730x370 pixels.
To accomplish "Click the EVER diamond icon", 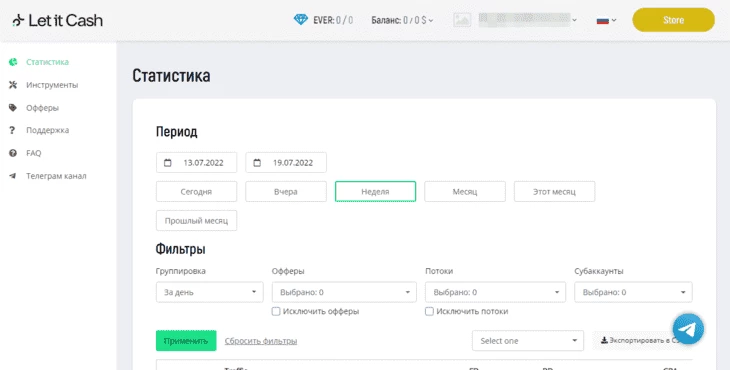I will click(x=301, y=20).
